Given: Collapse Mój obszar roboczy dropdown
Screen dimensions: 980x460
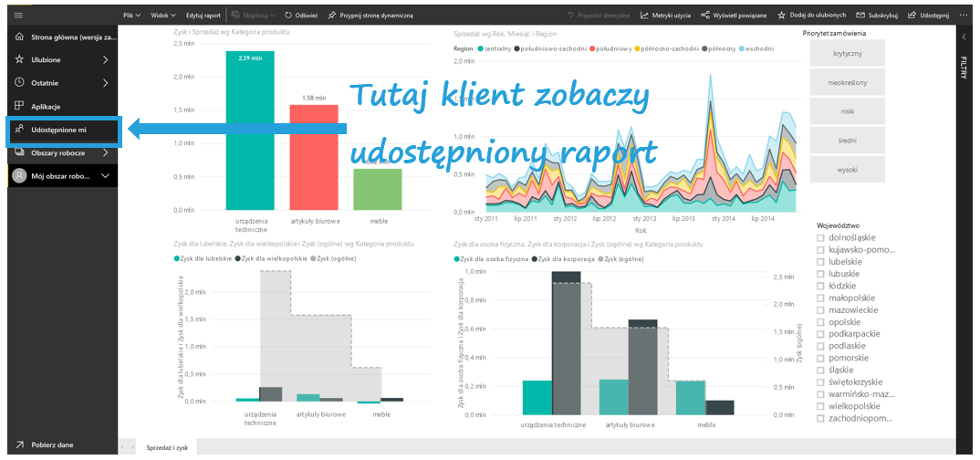Looking at the screenshot, I should point(105,176).
